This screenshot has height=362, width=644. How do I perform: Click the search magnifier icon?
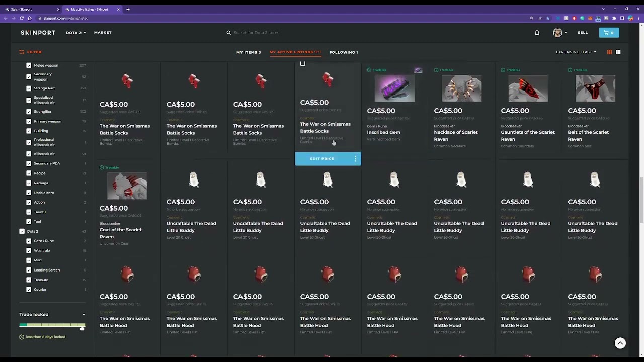229,33
